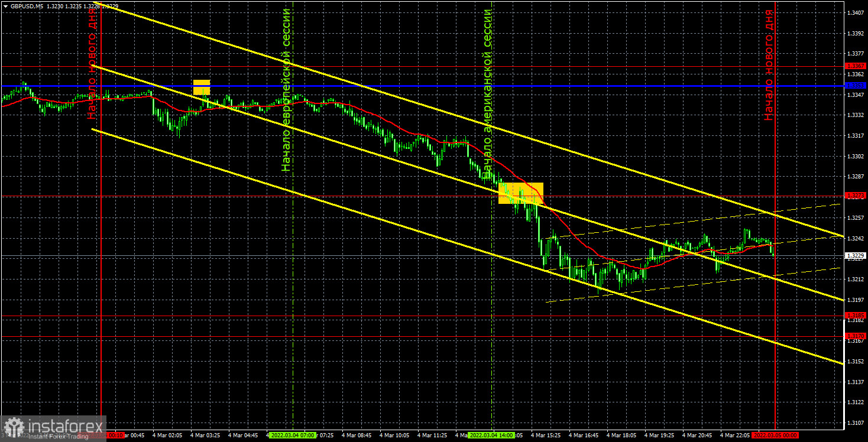
Task: Click the 1.3107 value on price scale
Action: (x=856, y=422)
